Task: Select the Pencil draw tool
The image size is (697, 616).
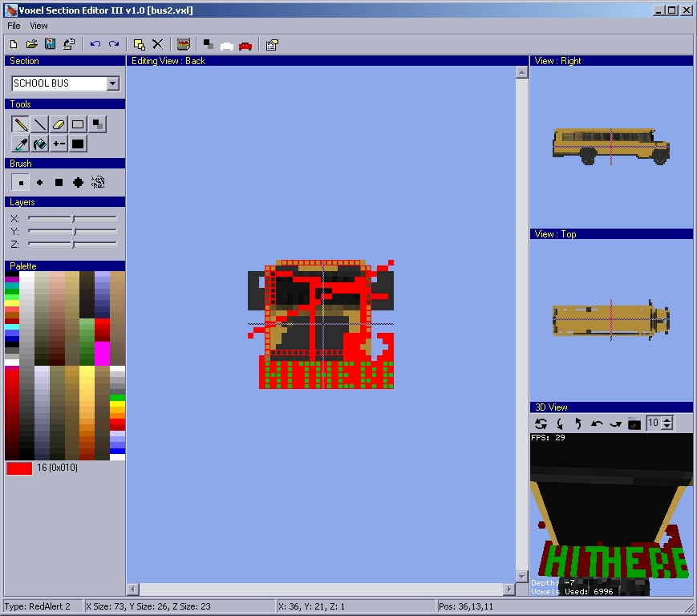Action: pos(20,124)
